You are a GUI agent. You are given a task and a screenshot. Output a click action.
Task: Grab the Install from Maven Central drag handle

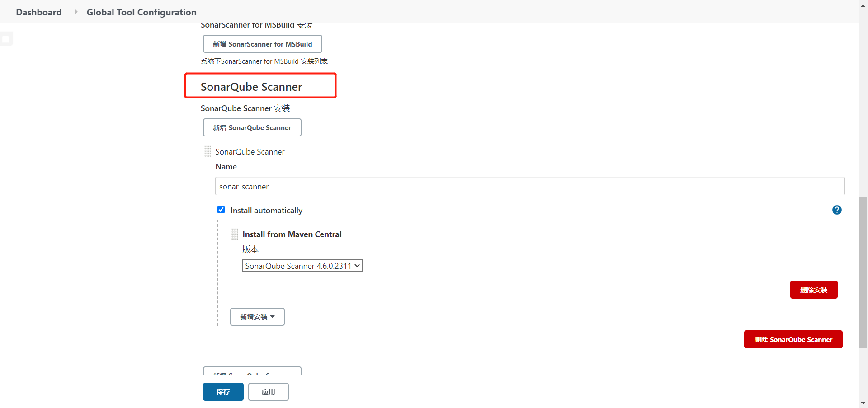[235, 234]
